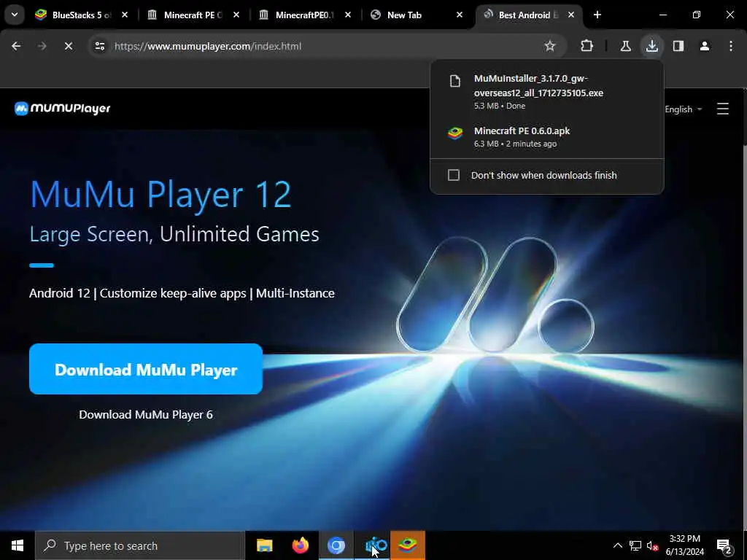Go forward to the next page
Viewport: 747px width, 560px height.
pyautogui.click(x=42, y=46)
